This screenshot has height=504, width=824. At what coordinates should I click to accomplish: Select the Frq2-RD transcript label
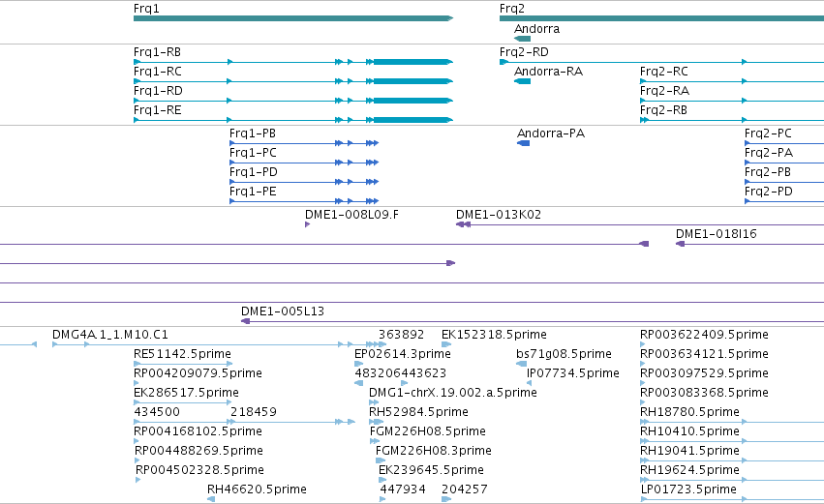pos(524,52)
